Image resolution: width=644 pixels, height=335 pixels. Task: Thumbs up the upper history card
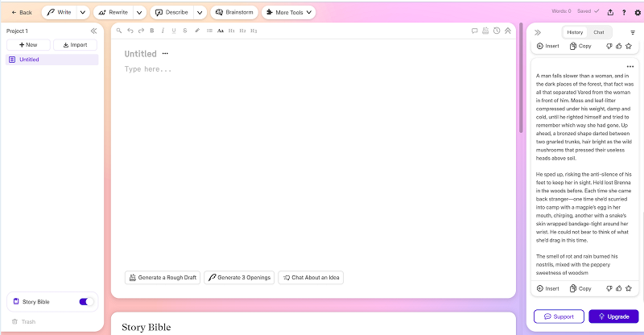[619, 46]
